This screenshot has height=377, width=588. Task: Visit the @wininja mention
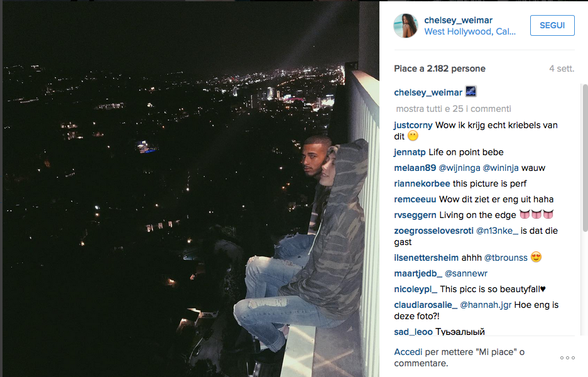(x=501, y=168)
